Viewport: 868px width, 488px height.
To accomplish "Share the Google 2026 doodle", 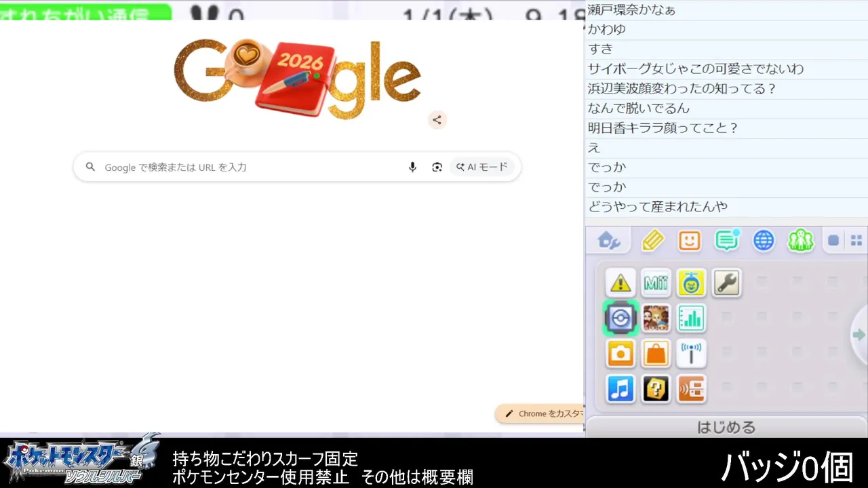I will click(x=437, y=120).
